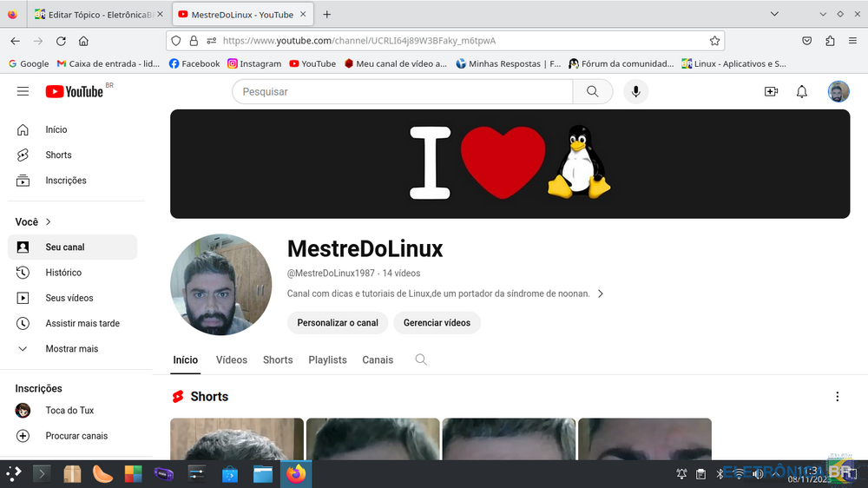
Task: Click the search magnifier button
Action: (x=593, y=91)
